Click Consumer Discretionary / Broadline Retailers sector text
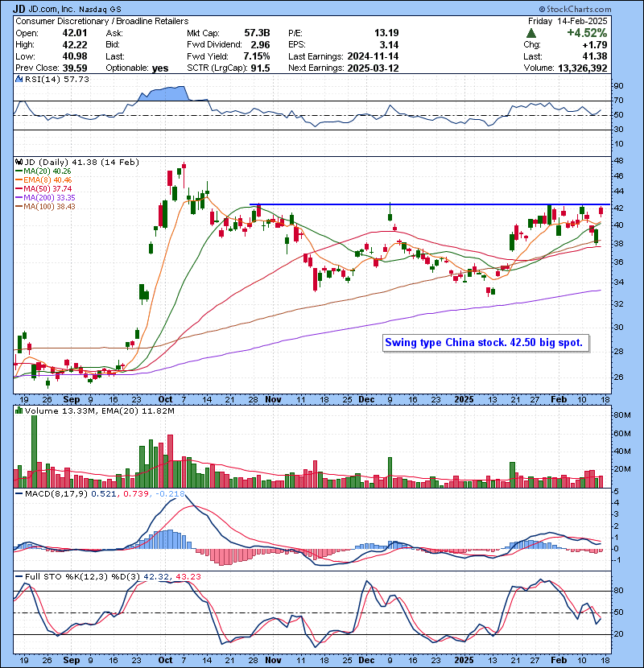Image resolution: width=644 pixels, height=668 pixels. click(102, 21)
